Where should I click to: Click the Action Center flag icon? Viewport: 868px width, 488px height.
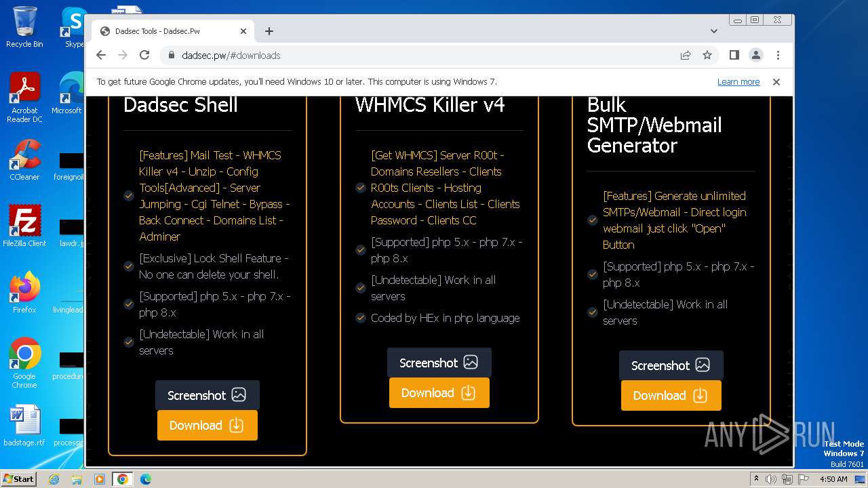[803, 479]
